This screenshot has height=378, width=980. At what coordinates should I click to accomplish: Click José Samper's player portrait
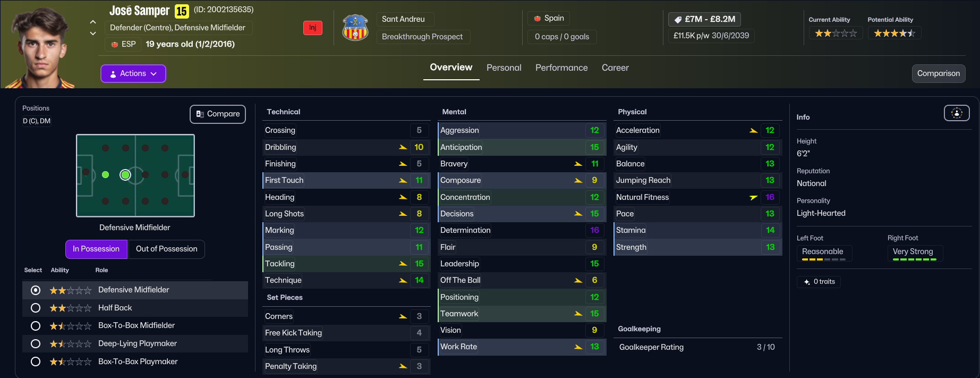click(40, 48)
